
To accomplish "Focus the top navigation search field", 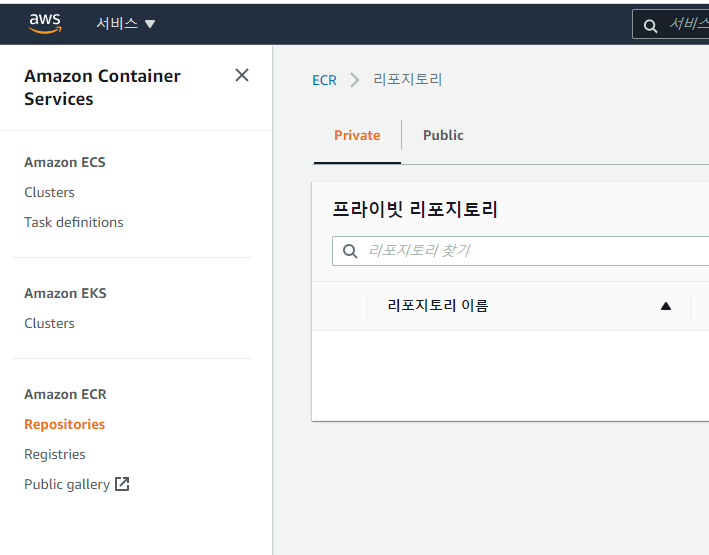I will click(x=688, y=25).
